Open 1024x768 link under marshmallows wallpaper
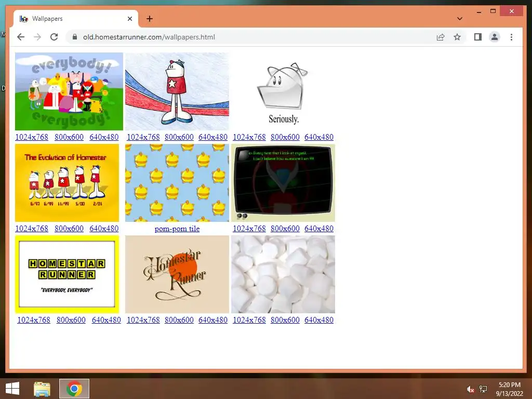This screenshot has height=399, width=532. pos(249,320)
